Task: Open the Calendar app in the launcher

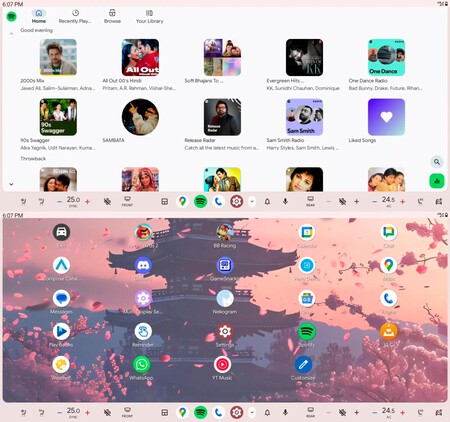Action: (307, 232)
